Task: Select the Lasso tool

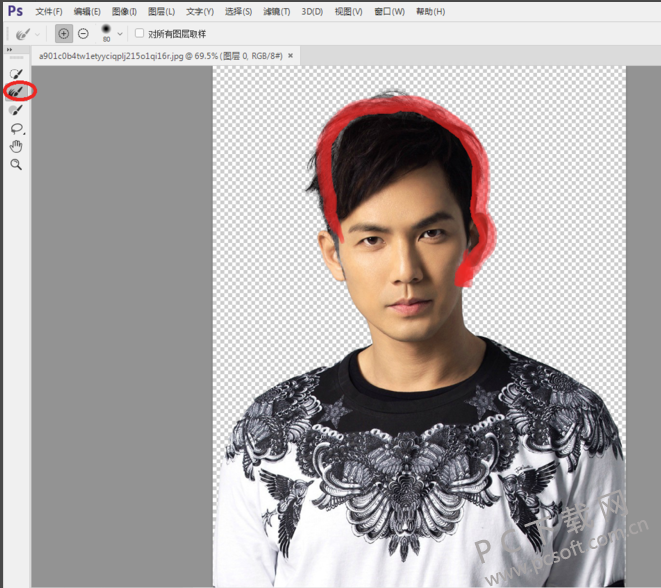Action: click(x=15, y=128)
